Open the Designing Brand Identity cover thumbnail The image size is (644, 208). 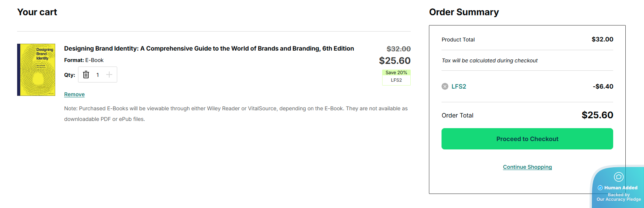pos(36,70)
